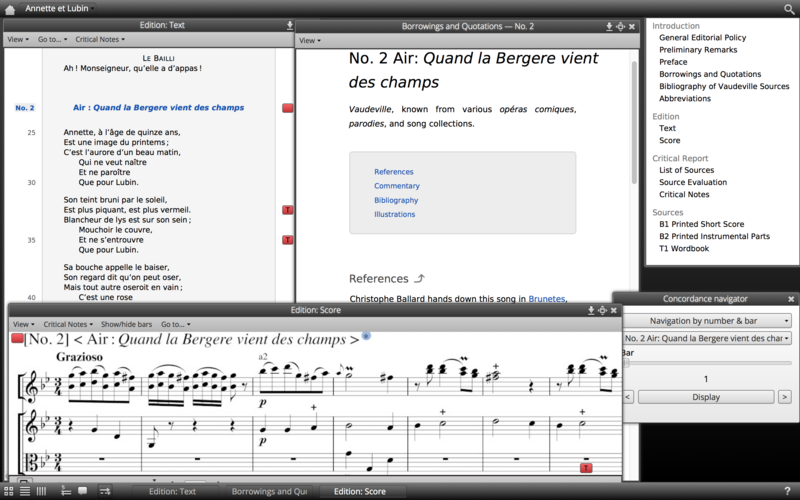The image size is (800, 500).
Task: Switch to Edition: Text taskbar tab
Action: [172, 491]
